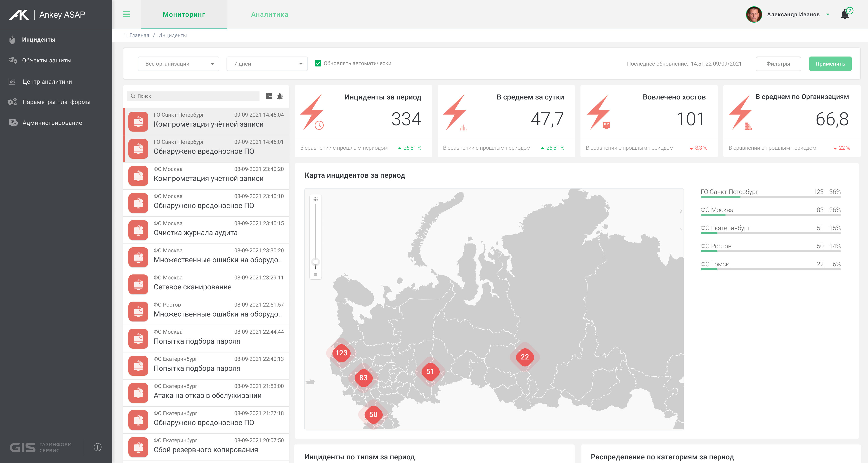Click the Администрирование sidebar icon
This screenshot has width=868, height=463.
[x=13, y=123]
